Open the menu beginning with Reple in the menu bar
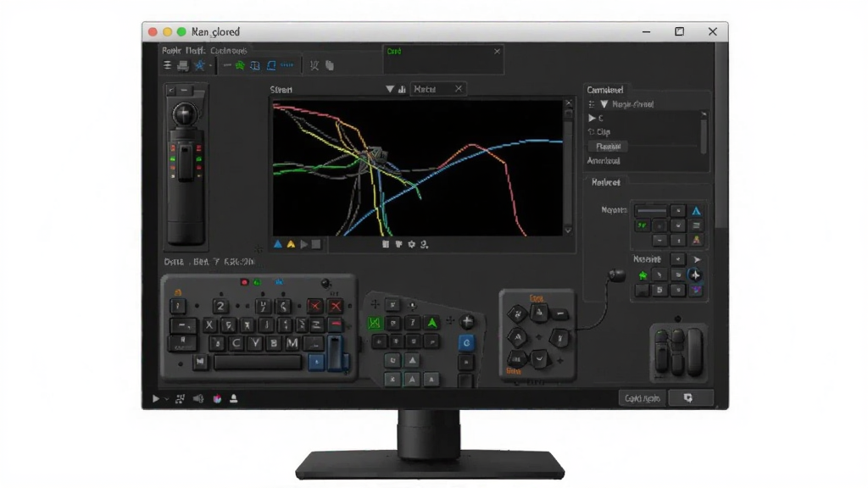The height and width of the screenshot is (488, 868). tap(171, 50)
